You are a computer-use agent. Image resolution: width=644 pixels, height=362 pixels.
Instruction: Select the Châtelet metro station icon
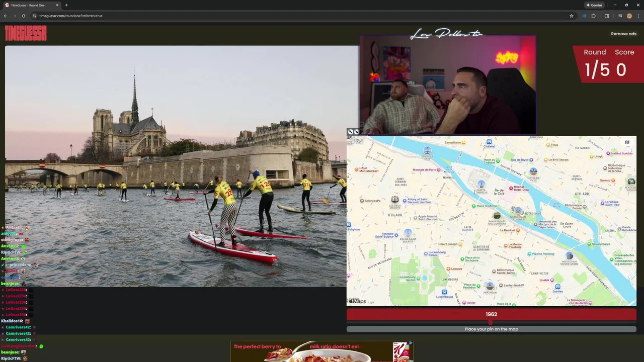click(489, 142)
